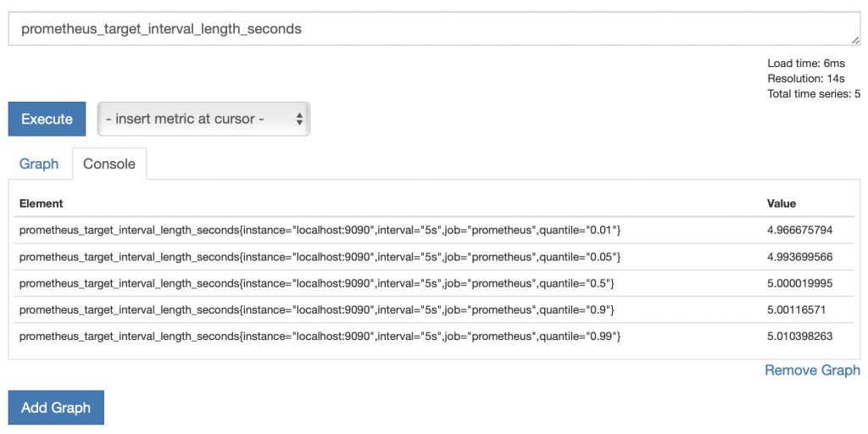Click the query expression input field
Screen dimensions: 868x434
(424, 29)
